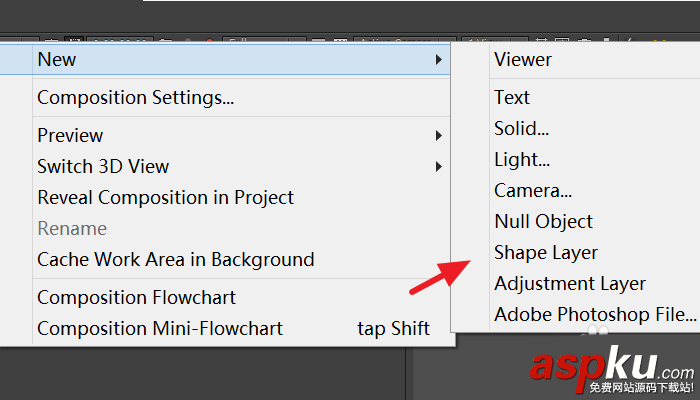Create a new Solid layer
This screenshot has width=700, height=400.
tap(521, 128)
